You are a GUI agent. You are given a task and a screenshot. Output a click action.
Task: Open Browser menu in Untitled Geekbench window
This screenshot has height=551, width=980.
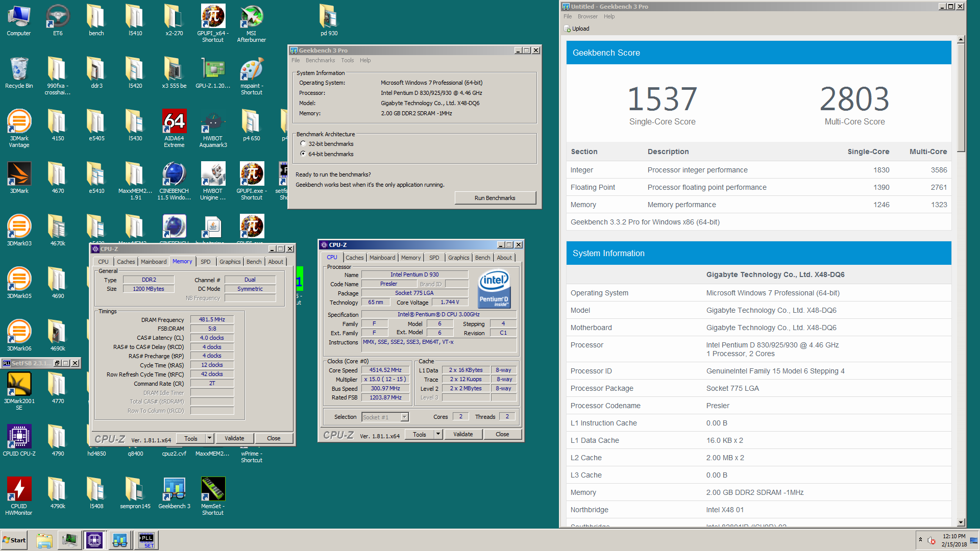tap(587, 16)
